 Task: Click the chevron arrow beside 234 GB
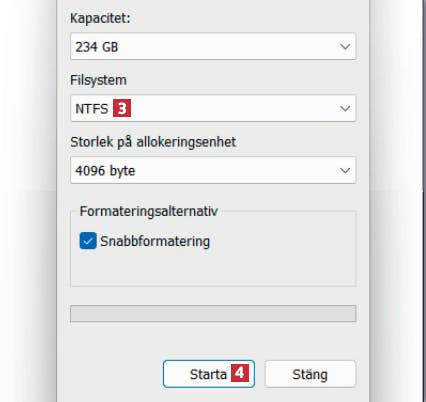click(x=345, y=46)
